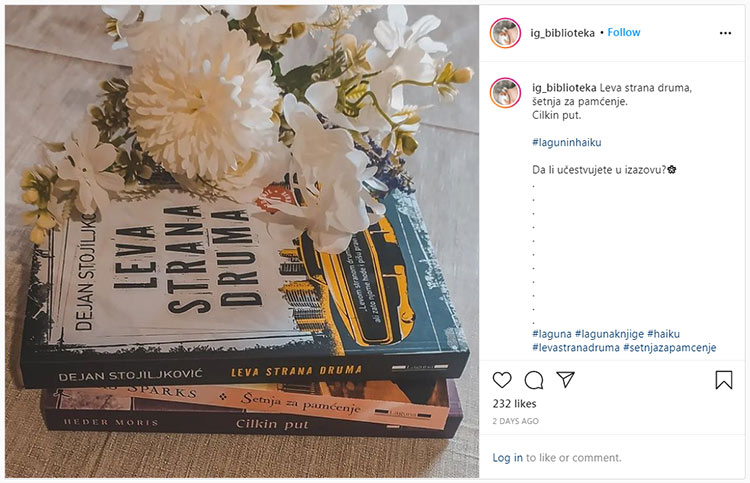The height and width of the screenshot is (483, 750).
Task: View the 232 likes list
Action: [514, 404]
